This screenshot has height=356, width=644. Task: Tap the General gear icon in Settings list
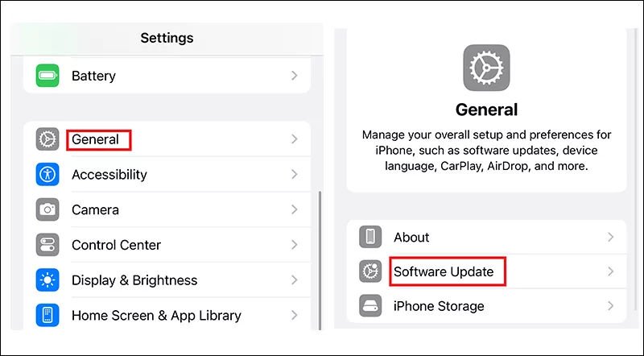click(x=48, y=139)
